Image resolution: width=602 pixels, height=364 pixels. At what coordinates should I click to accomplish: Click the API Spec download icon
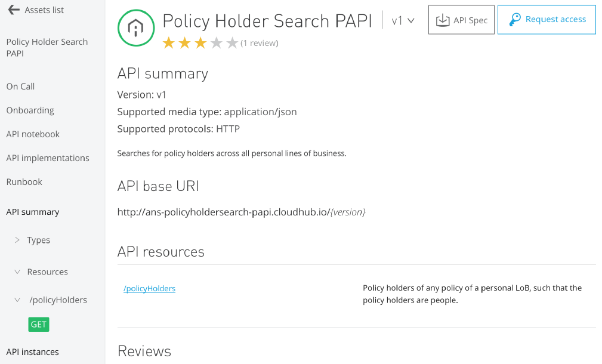pos(443,20)
